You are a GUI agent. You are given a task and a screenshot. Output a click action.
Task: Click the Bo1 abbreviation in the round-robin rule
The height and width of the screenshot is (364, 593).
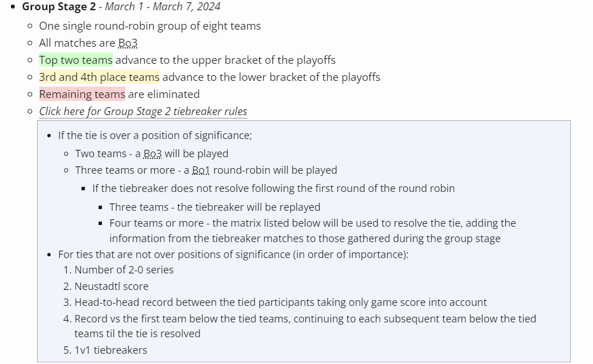click(x=201, y=170)
